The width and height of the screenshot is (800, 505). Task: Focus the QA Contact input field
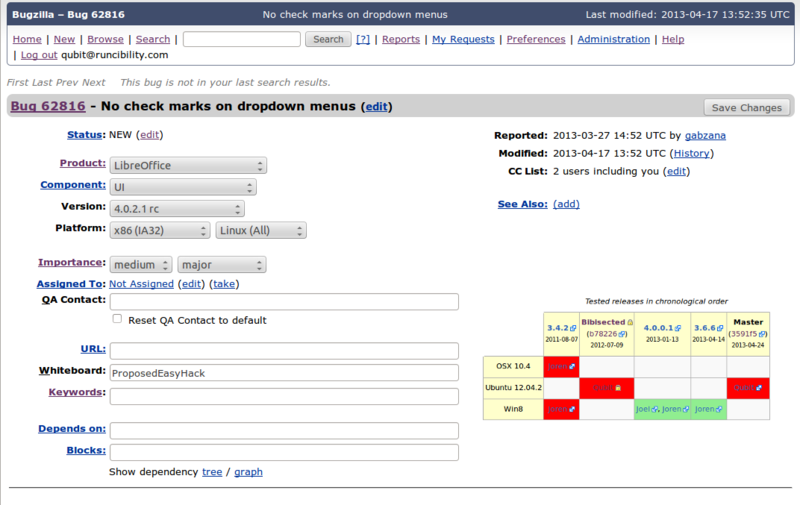pyautogui.click(x=284, y=301)
